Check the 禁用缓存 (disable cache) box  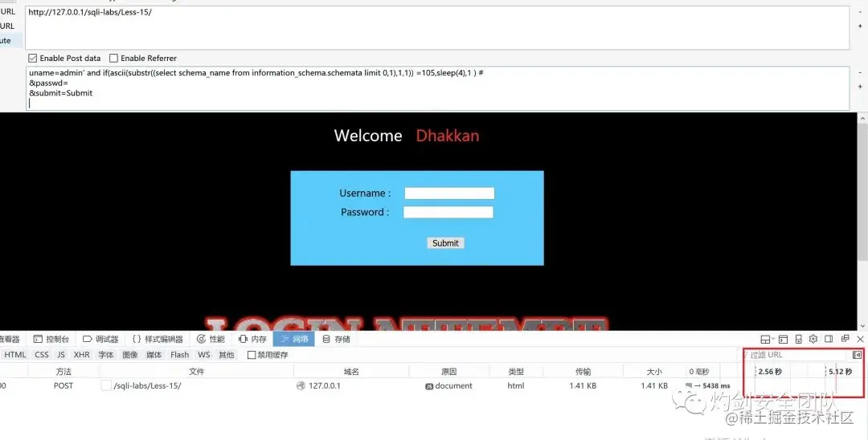pyautogui.click(x=252, y=355)
